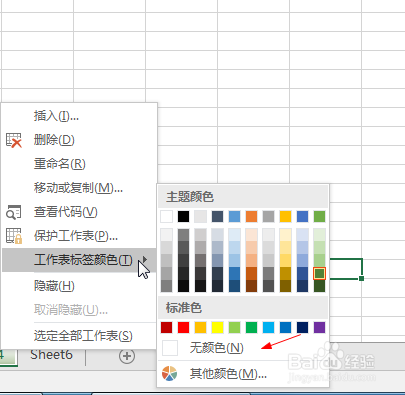Viewport: 405px width, 395px height.
Task: Pick dark navy standard color
Action: 303,327
